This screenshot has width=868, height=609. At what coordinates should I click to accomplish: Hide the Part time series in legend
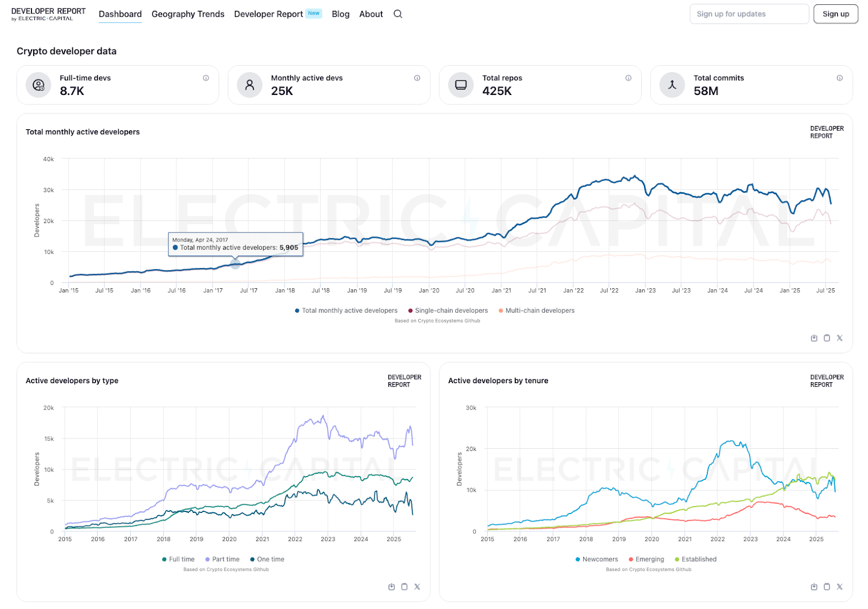coord(225,559)
